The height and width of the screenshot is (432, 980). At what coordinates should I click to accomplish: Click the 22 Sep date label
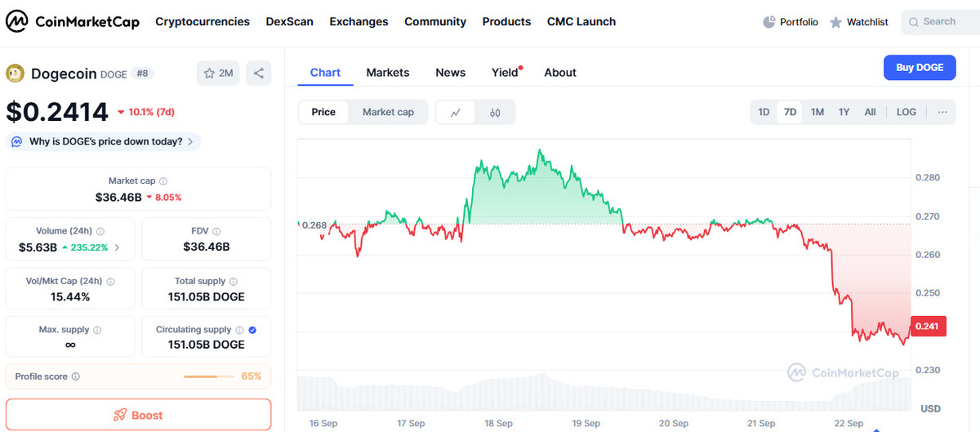849,423
